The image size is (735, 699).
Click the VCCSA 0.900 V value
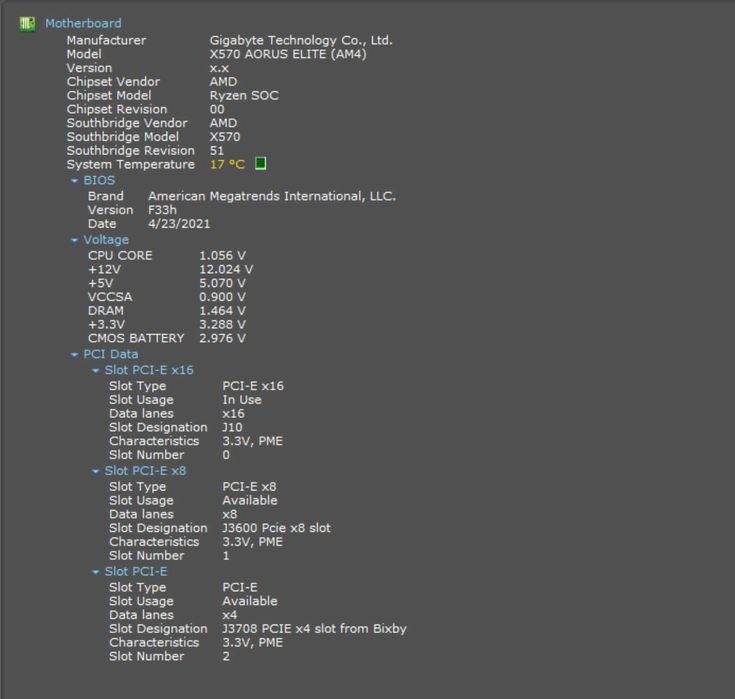coord(222,297)
